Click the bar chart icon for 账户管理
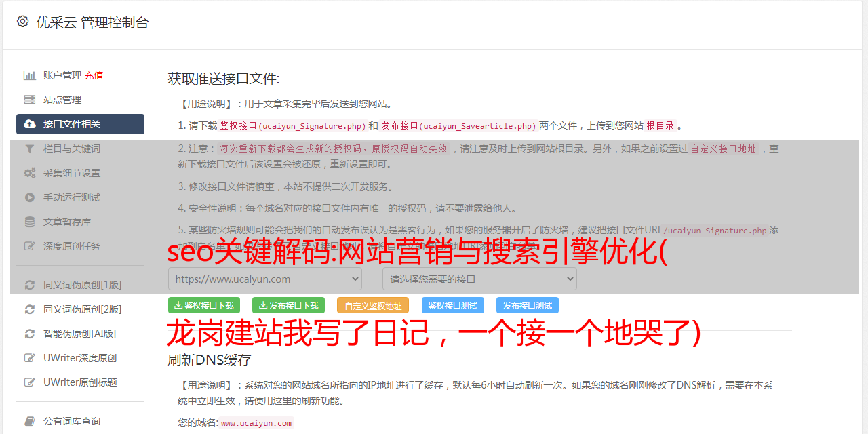The image size is (868, 434). click(x=30, y=75)
